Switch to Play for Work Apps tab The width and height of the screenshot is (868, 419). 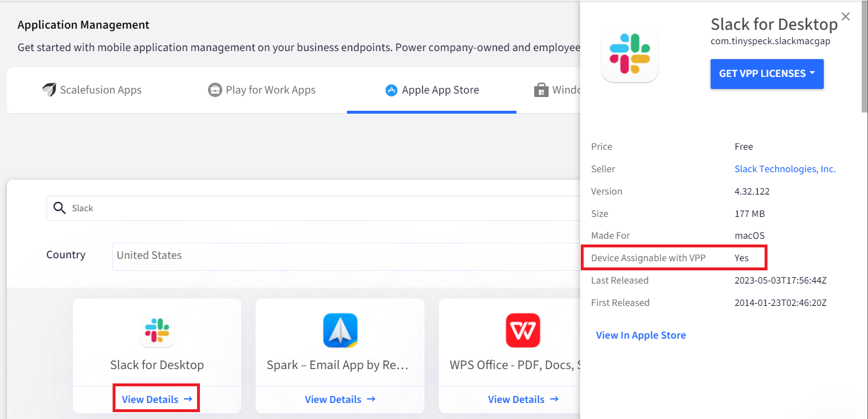pyautogui.click(x=262, y=90)
